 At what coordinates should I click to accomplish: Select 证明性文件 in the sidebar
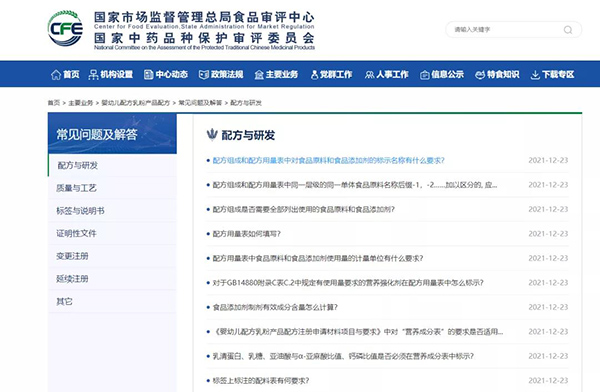pyautogui.click(x=112, y=233)
